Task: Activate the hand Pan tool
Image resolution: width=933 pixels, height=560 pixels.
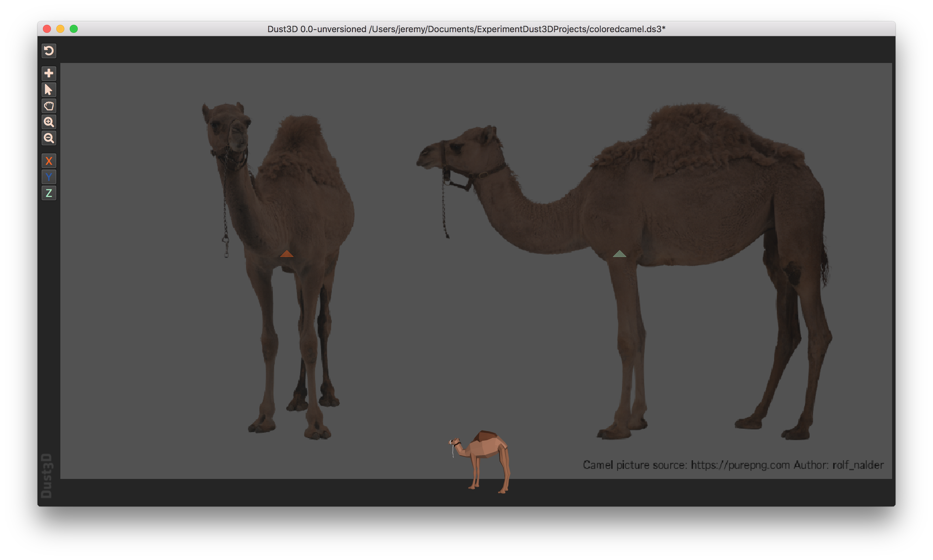Action: pyautogui.click(x=49, y=106)
